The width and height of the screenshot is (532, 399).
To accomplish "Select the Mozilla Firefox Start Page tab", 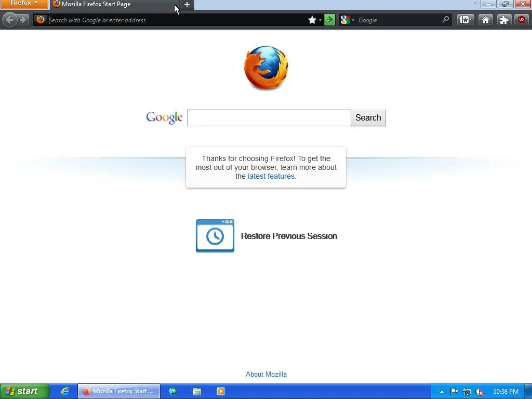I will [x=115, y=4].
